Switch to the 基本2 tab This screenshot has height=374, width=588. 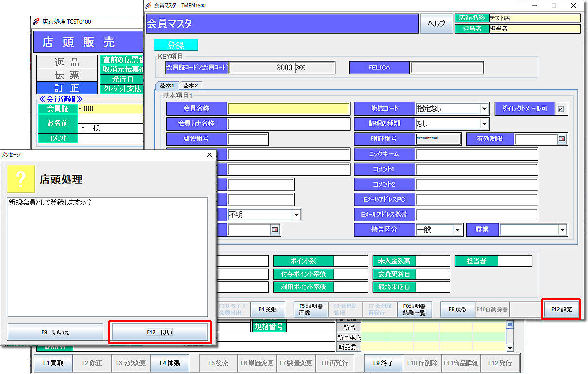coord(190,85)
